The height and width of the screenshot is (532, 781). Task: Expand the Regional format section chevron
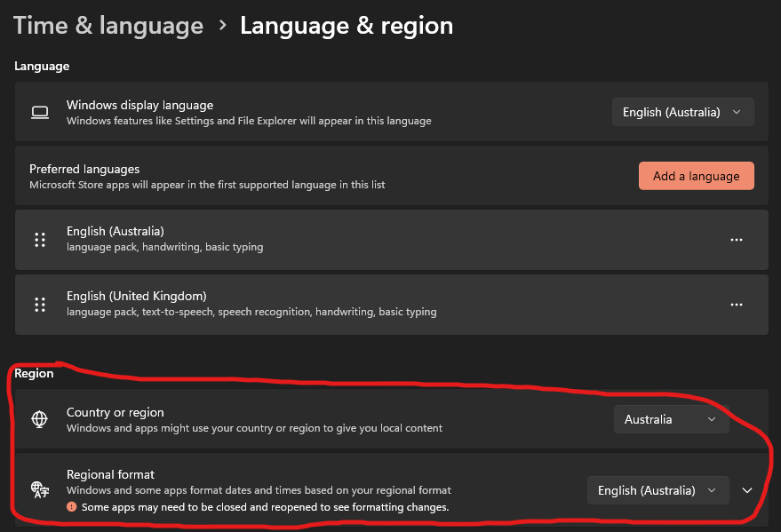[x=747, y=490]
